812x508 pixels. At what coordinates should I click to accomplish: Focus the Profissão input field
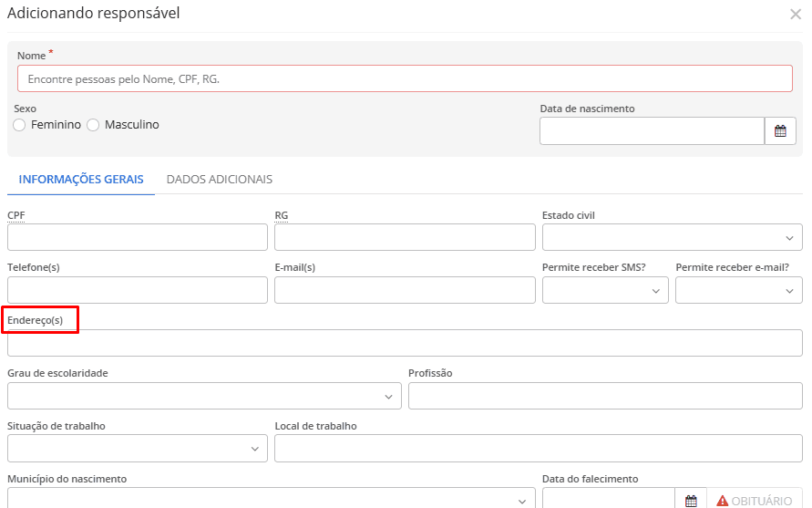click(x=605, y=396)
